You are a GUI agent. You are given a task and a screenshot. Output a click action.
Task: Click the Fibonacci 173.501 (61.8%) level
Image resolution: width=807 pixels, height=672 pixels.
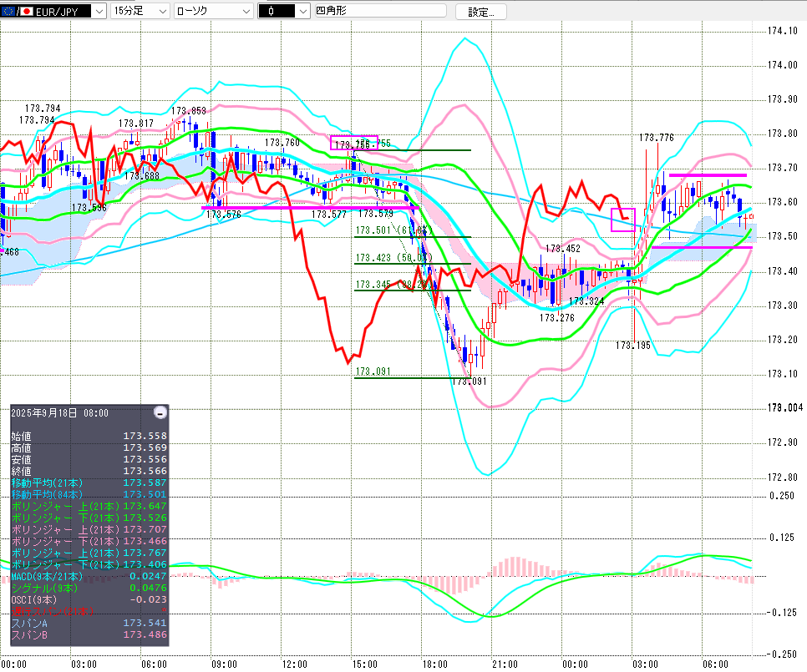pos(413,236)
